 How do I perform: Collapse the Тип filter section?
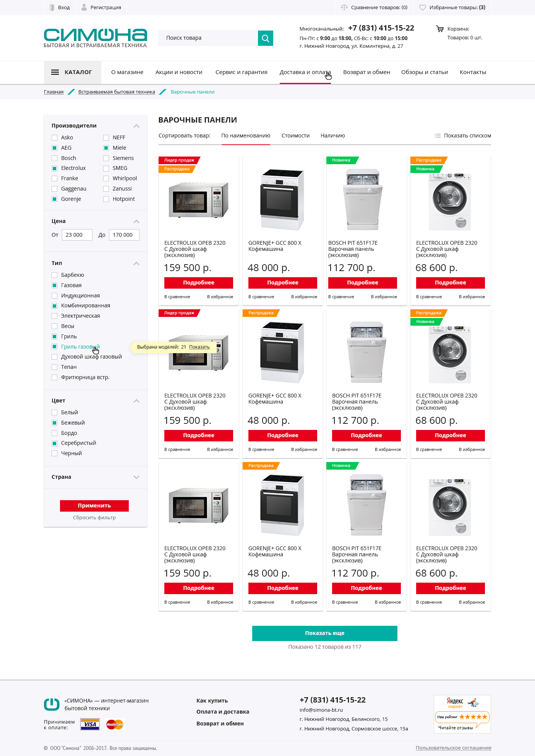point(136,263)
